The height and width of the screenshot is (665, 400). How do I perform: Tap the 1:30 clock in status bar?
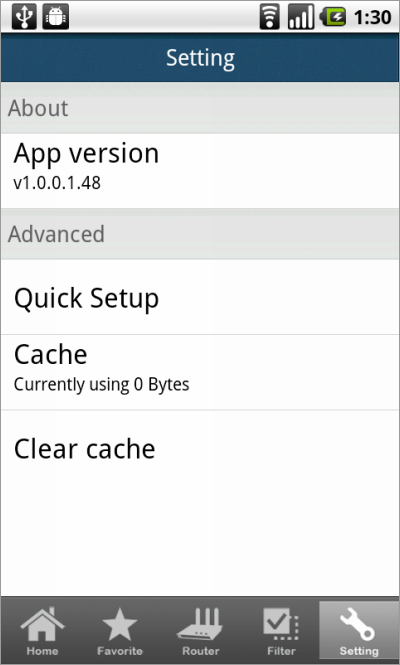pyautogui.click(x=372, y=17)
